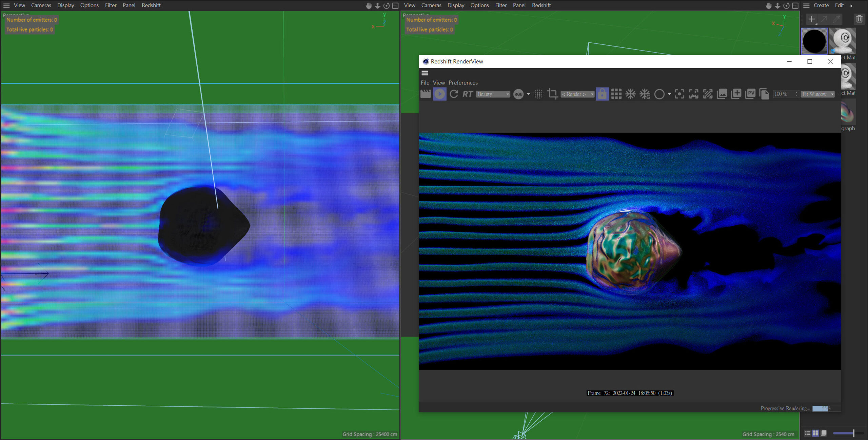Screen dimensions: 868x440
Task: Open the Preferences menu in RenderView
Action: (x=463, y=83)
